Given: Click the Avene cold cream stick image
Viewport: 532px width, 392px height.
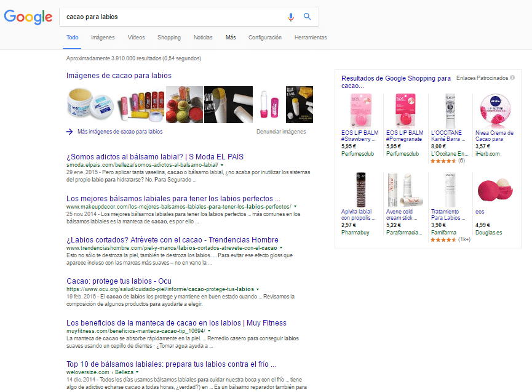Looking at the screenshot, I should tap(405, 190).
